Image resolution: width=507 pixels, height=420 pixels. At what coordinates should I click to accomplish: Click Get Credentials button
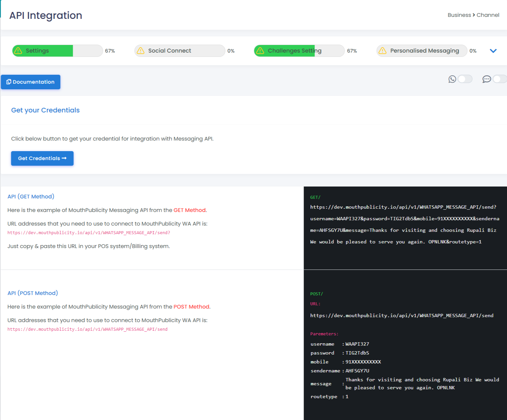click(x=42, y=158)
